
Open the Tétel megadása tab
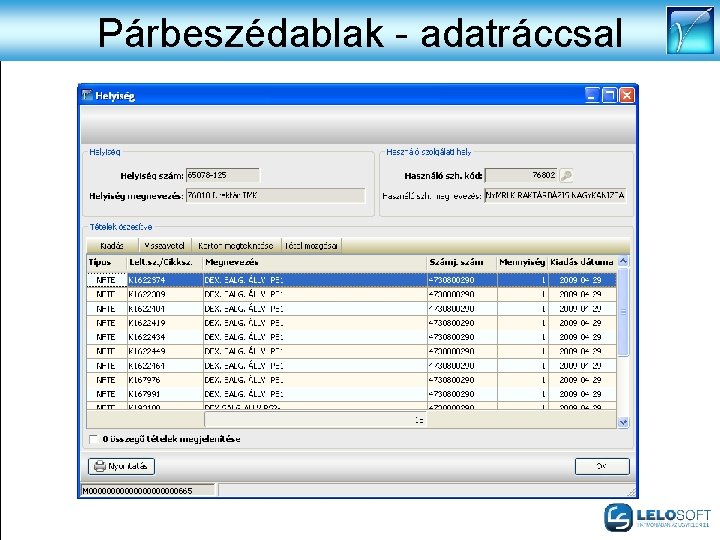click(311, 246)
